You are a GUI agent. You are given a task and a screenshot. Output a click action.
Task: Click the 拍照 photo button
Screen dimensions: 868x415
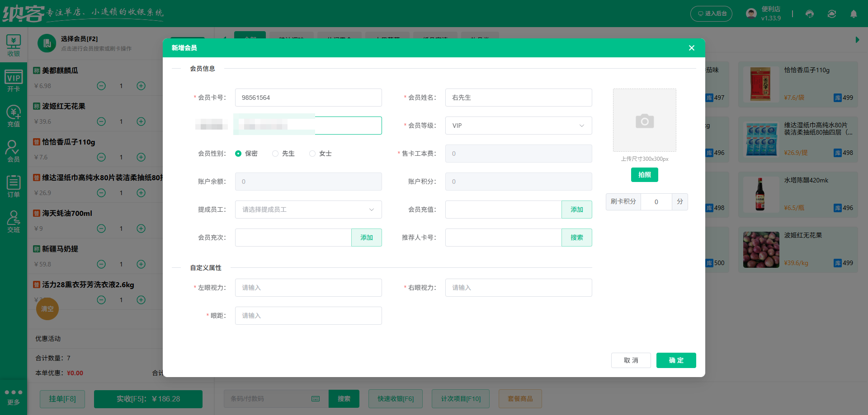[x=644, y=175]
